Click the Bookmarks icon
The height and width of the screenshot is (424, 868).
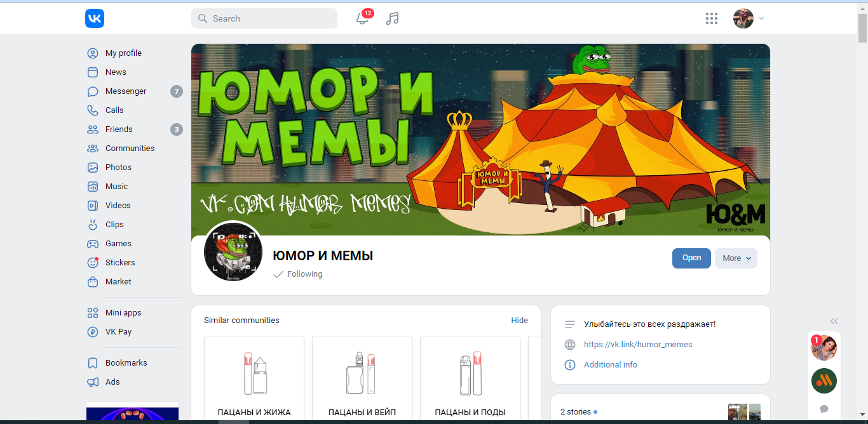[93, 363]
